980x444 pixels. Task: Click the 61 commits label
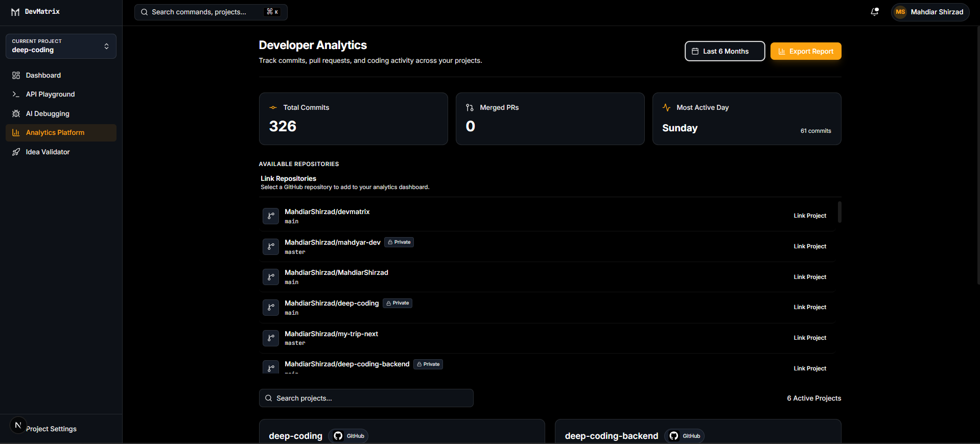pos(815,131)
